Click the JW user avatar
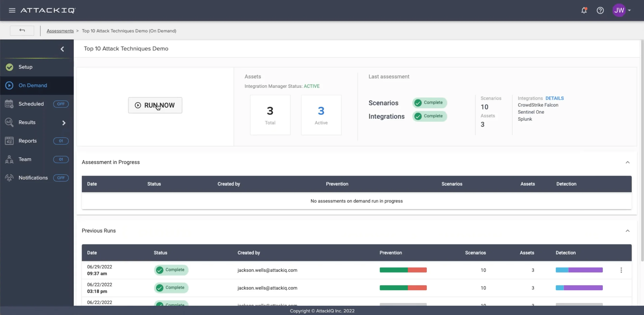This screenshot has width=644, height=315. [x=619, y=10]
